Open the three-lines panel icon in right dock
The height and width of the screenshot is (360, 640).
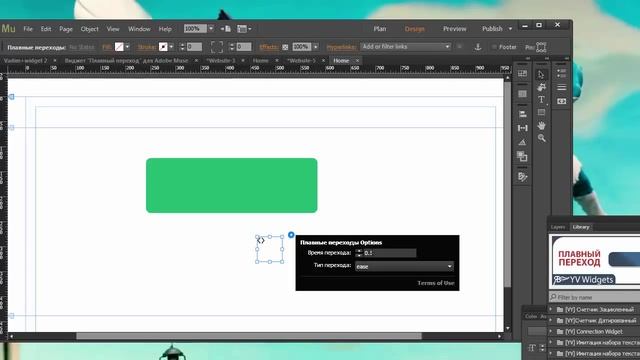[562, 87]
